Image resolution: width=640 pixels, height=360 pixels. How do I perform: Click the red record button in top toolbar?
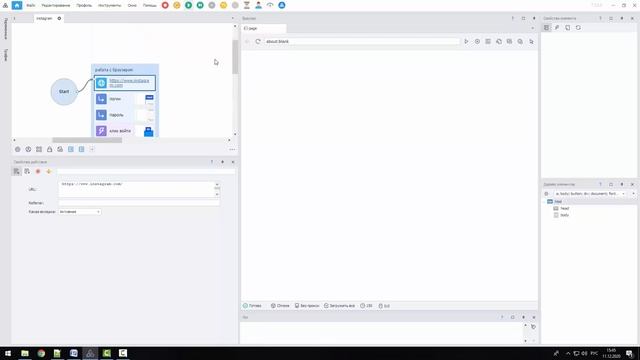pyautogui.click(x=165, y=5)
